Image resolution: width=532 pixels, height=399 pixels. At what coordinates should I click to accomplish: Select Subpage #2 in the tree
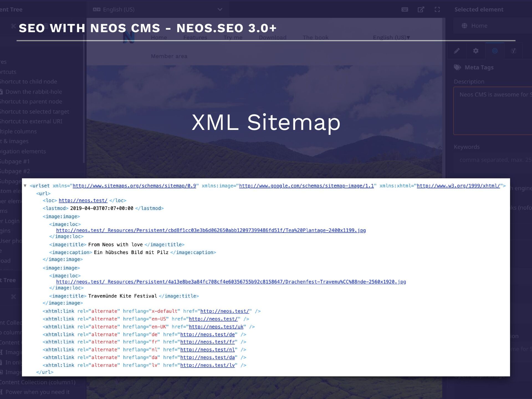(x=15, y=171)
